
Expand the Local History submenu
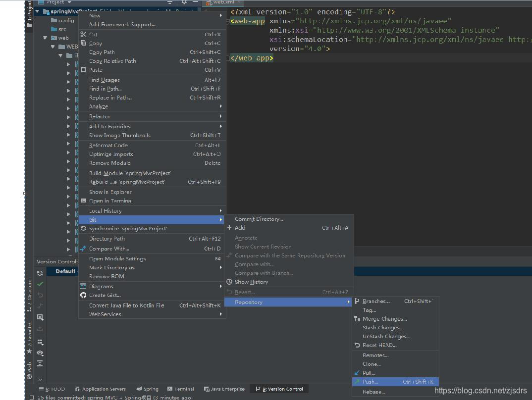[x=152, y=211]
